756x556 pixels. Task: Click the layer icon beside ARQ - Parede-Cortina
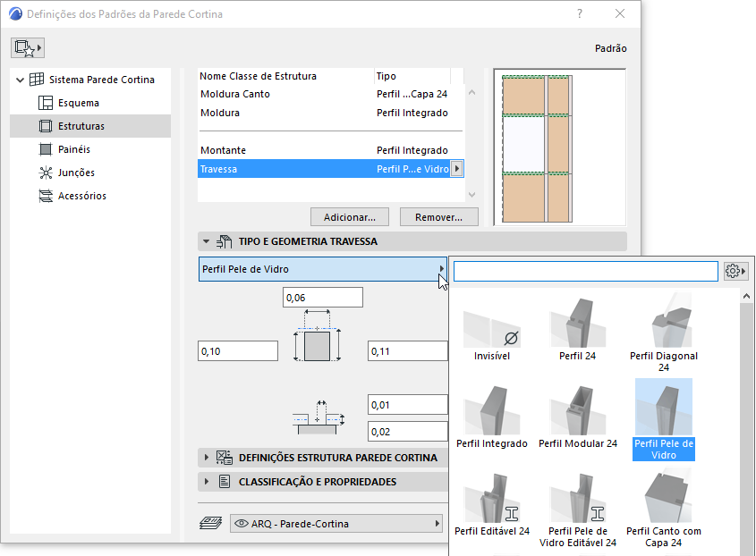click(211, 523)
